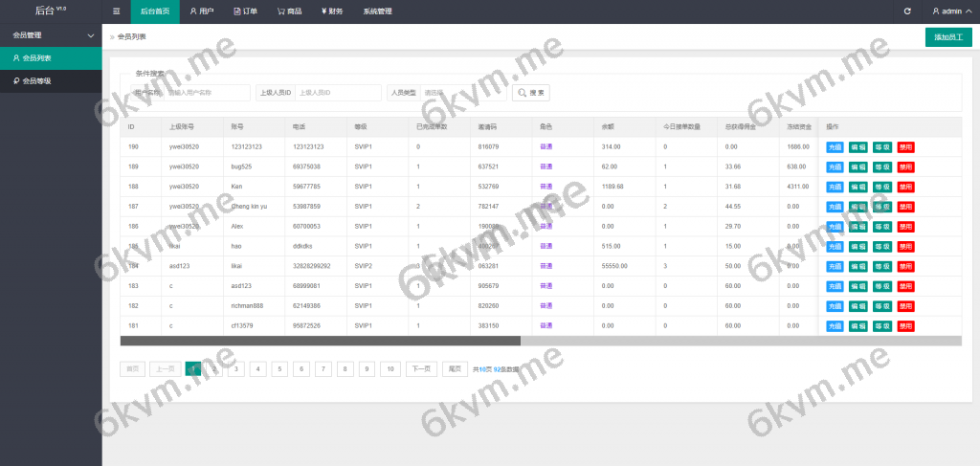980x466 pixels.
Task: Select 会员列表 in the sidebar
Action: coord(36,58)
